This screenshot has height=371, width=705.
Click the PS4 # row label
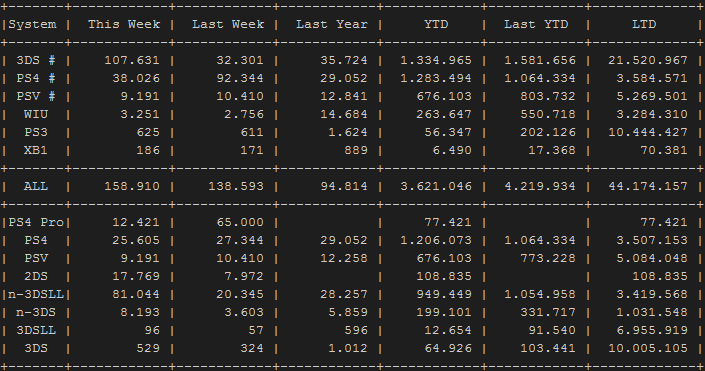point(36,78)
